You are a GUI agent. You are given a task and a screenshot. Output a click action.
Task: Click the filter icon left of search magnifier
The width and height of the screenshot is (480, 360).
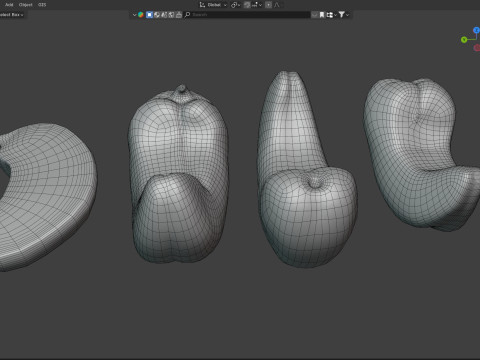pos(179,15)
